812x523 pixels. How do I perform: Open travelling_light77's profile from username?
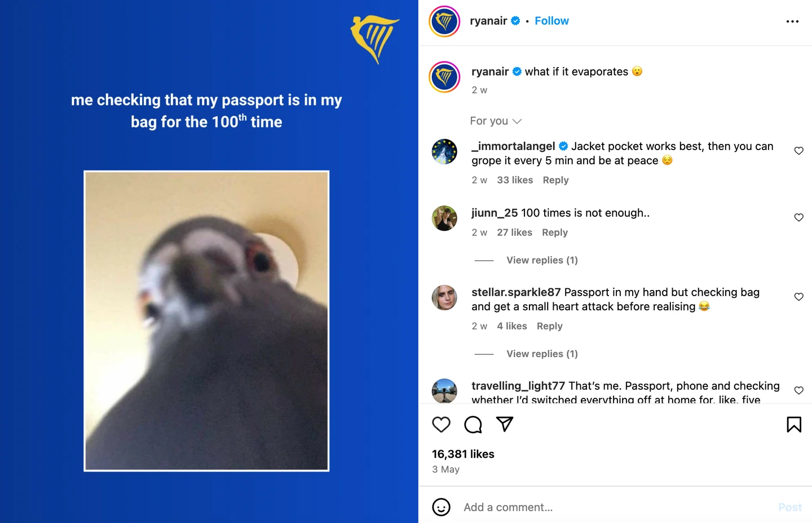click(x=518, y=386)
